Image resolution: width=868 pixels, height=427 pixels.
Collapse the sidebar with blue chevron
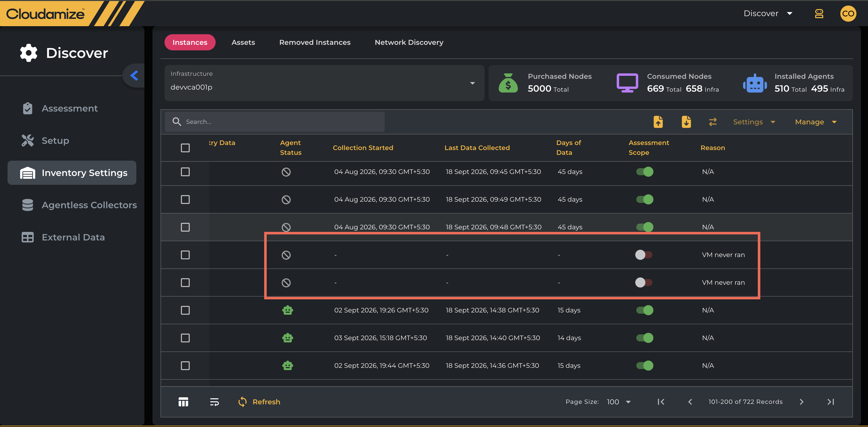[134, 75]
